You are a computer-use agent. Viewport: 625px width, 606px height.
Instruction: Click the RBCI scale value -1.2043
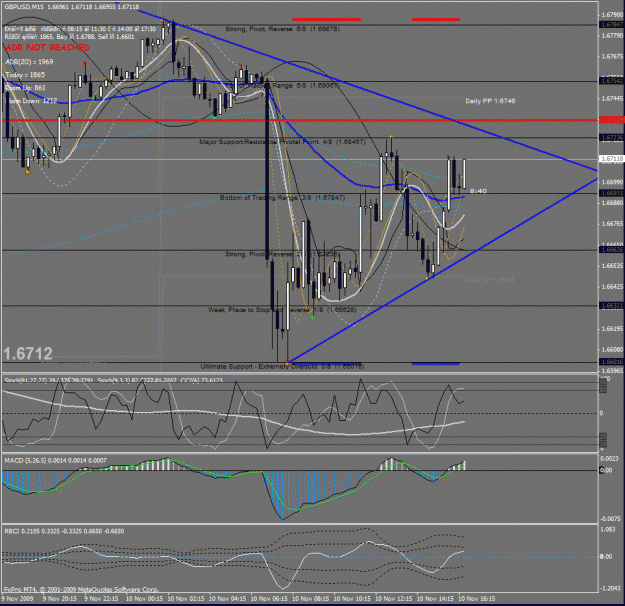(610, 588)
